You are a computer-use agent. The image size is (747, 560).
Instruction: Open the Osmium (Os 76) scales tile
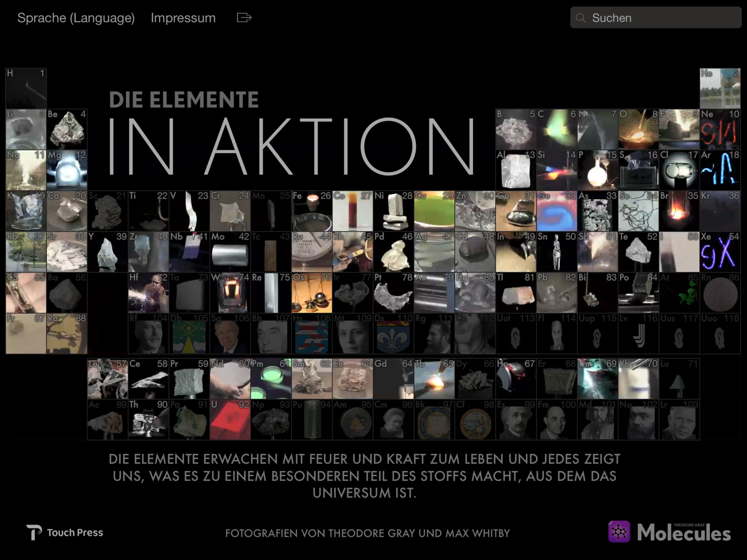312,293
